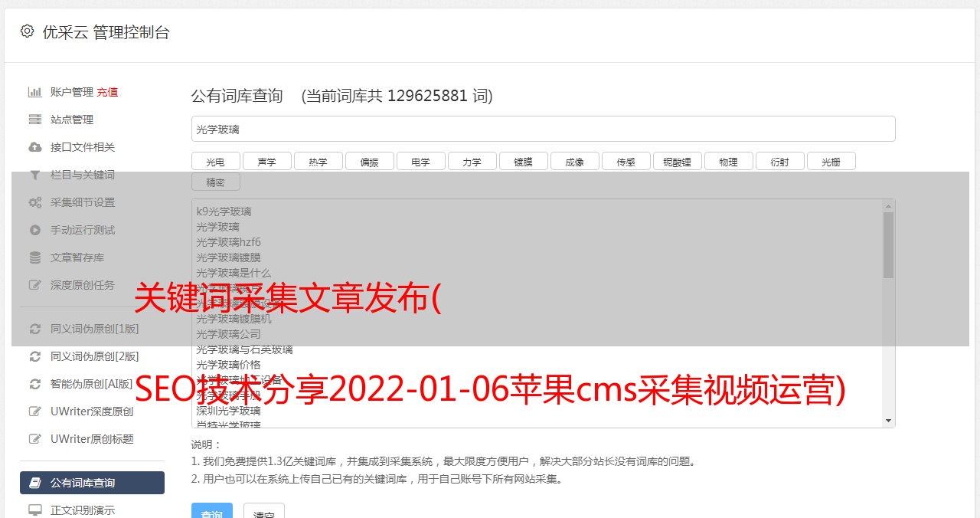Click the keyword search input field

(x=543, y=129)
